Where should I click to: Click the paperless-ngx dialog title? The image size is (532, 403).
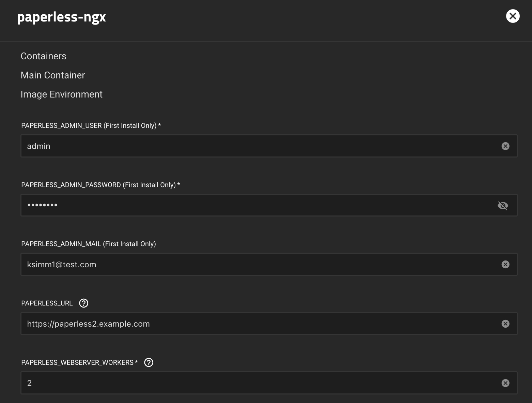pyautogui.click(x=61, y=17)
